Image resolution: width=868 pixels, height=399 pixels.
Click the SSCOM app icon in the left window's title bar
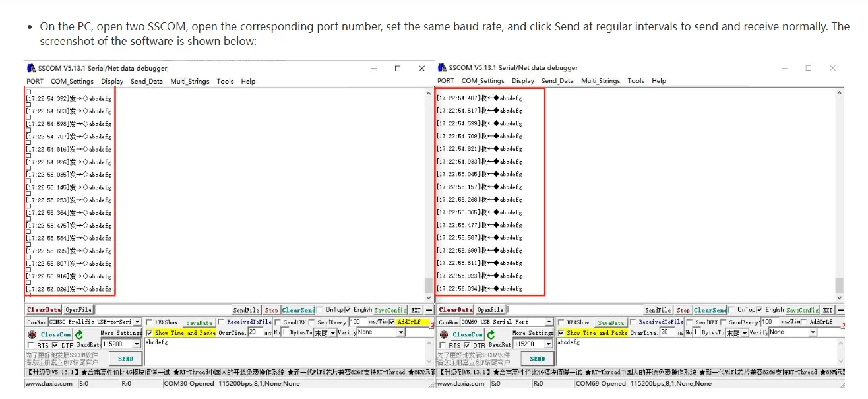pos(31,68)
